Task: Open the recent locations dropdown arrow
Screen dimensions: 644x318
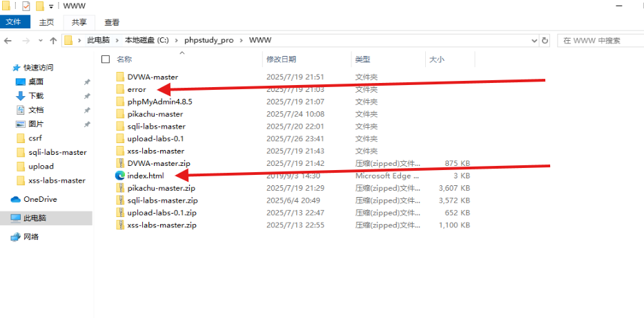Action: (40, 41)
